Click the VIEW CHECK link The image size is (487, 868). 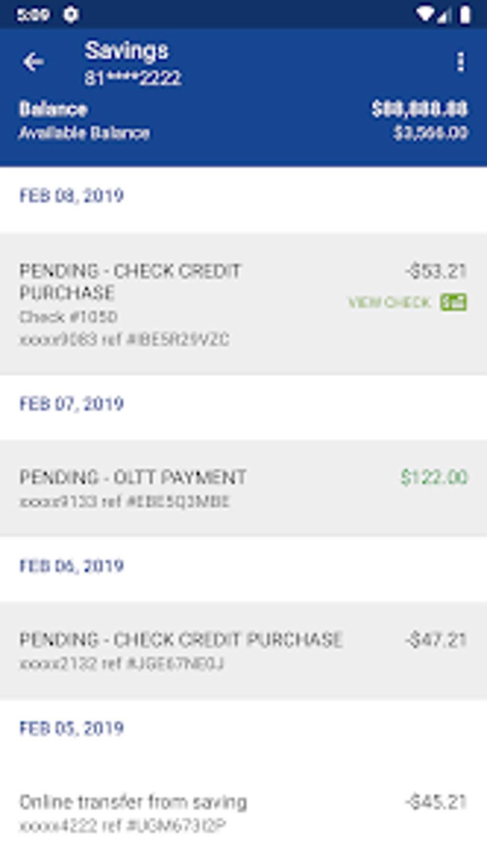[x=390, y=303]
